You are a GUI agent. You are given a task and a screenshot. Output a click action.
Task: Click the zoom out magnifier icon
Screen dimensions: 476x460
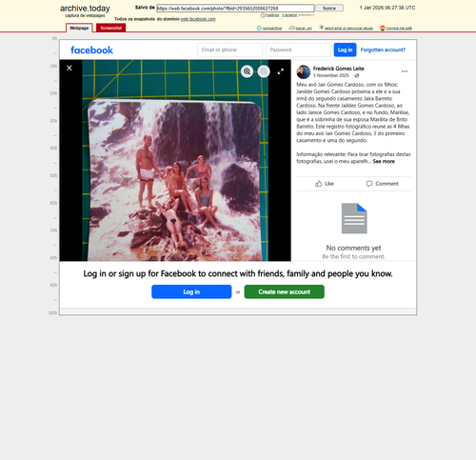264,71
